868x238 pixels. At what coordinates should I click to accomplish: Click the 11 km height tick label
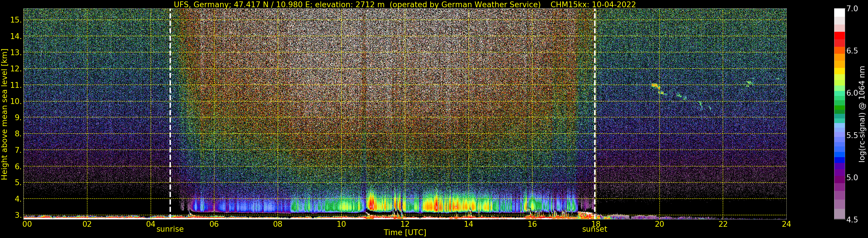click(x=16, y=85)
